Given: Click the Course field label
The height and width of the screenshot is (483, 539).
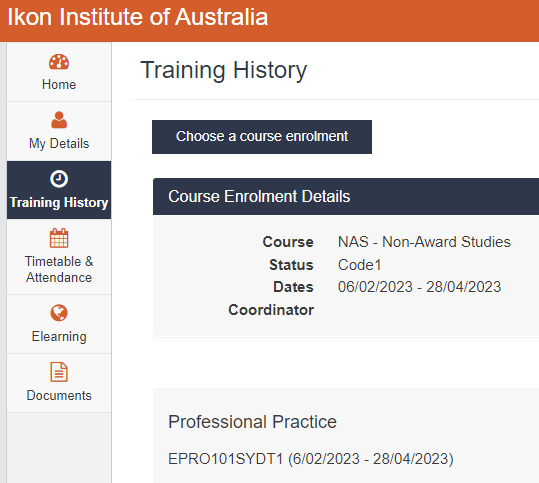Looking at the screenshot, I should coord(288,242).
